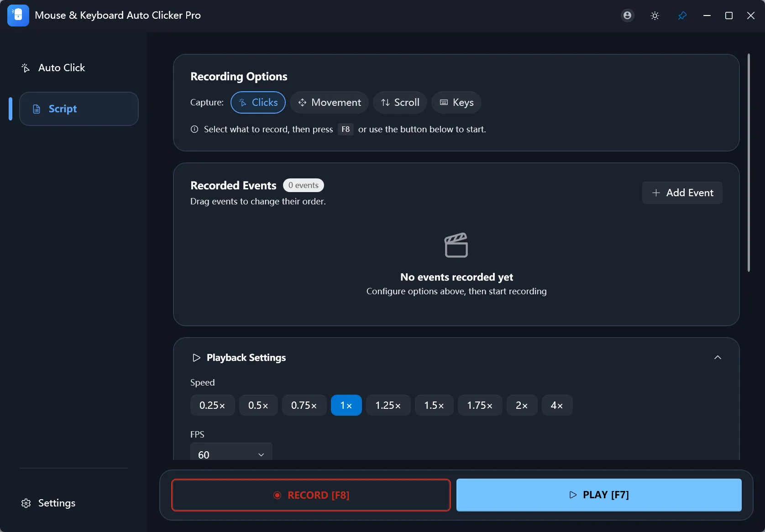Choose 4× playback speed
765x532 pixels.
click(557, 405)
